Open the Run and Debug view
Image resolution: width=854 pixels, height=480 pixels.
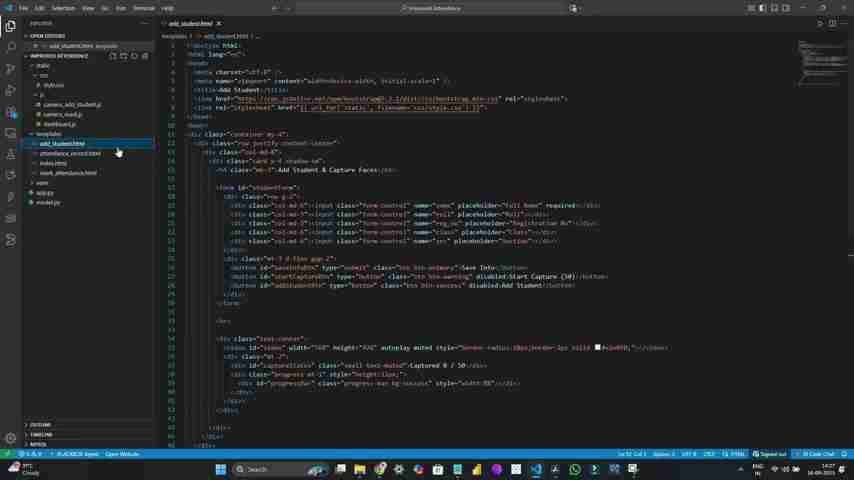[x=11, y=91]
